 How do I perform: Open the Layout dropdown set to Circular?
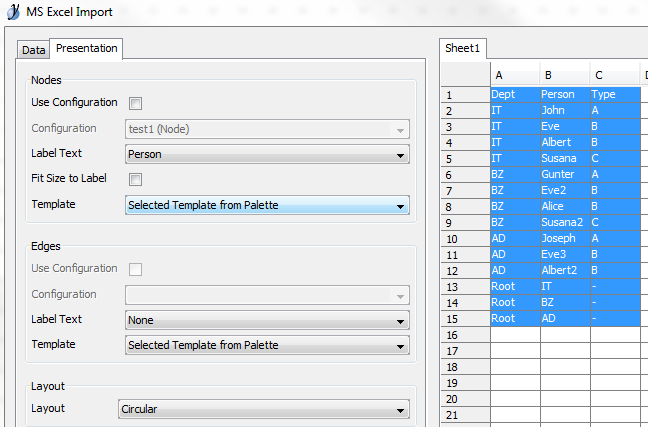[x=264, y=409]
